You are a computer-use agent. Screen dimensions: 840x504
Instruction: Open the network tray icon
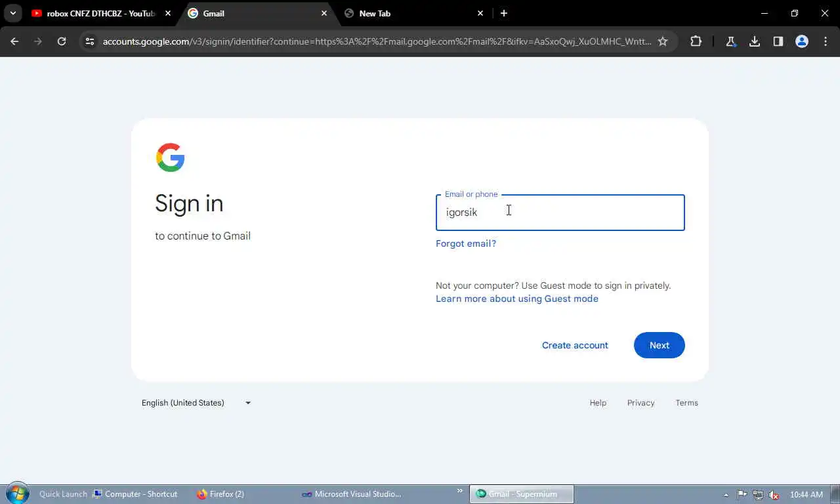(758, 495)
